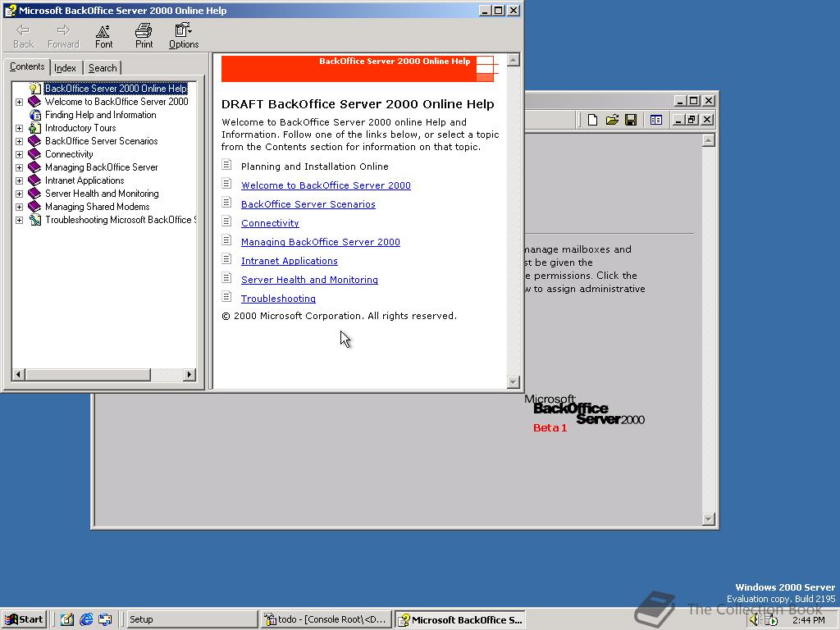Click the volume speaker tray icon
The height and width of the screenshot is (630, 840).
tap(755, 620)
